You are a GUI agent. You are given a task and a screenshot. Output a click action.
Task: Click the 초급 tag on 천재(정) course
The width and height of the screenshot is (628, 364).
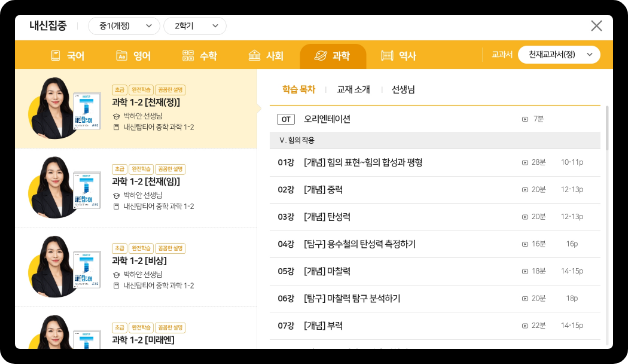click(x=119, y=90)
